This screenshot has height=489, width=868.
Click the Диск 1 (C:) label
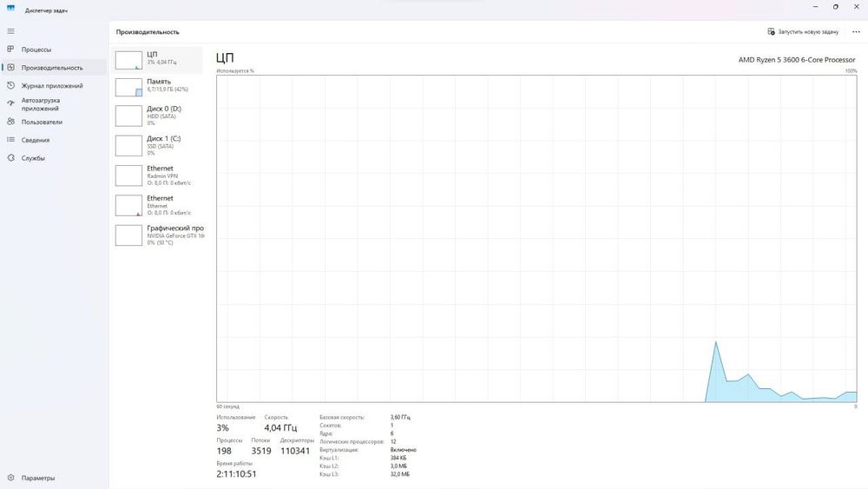(164, 138)
